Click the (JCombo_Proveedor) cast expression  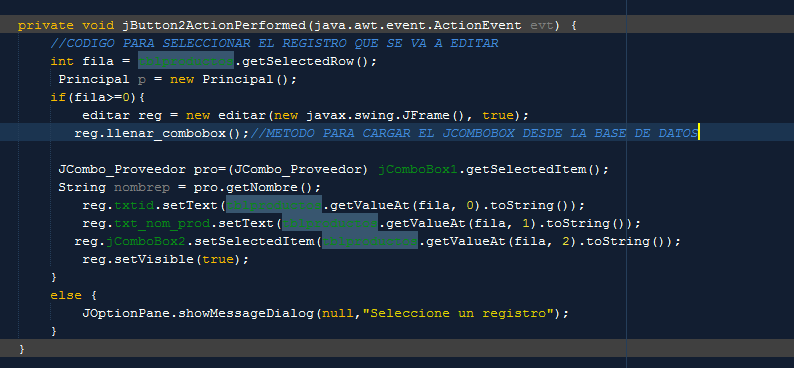[x=299, y=170]
